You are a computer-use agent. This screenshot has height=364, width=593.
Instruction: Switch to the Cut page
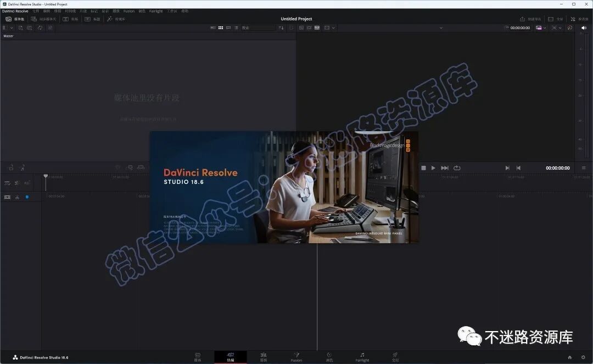(x=230, y=357)
